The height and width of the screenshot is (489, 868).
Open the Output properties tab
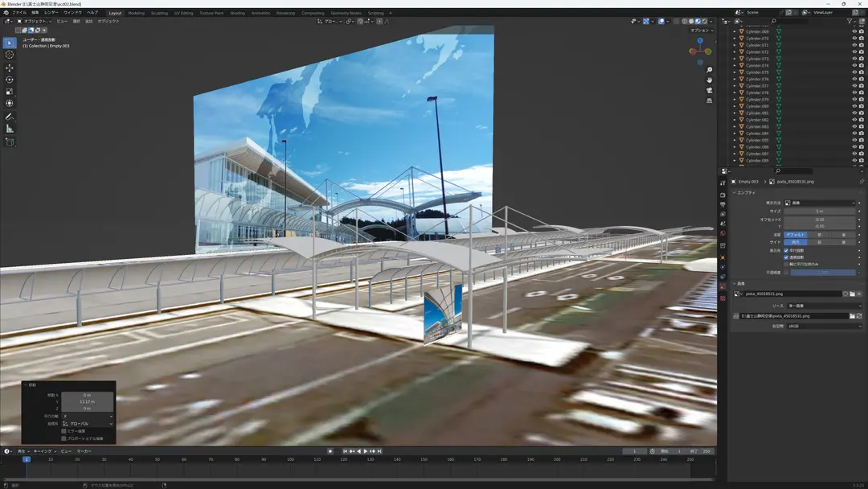tap(723, 204)
